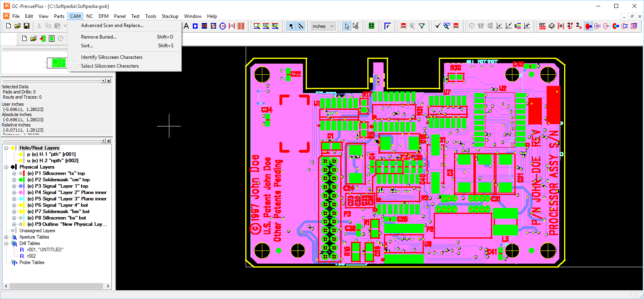Select Remove Buried menu entry
Viewport: 644px width, 299px height.
click(125, 37)
